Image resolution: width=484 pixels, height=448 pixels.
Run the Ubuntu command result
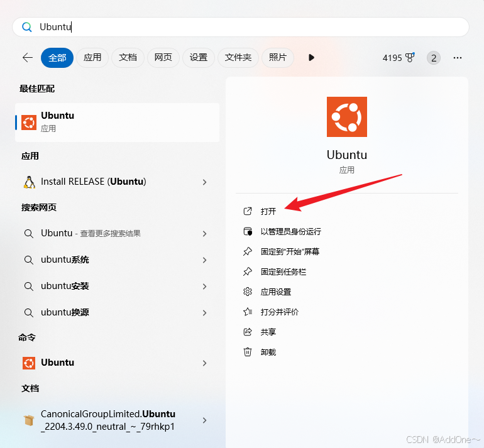pyautogui.click(x=57, y=363)
